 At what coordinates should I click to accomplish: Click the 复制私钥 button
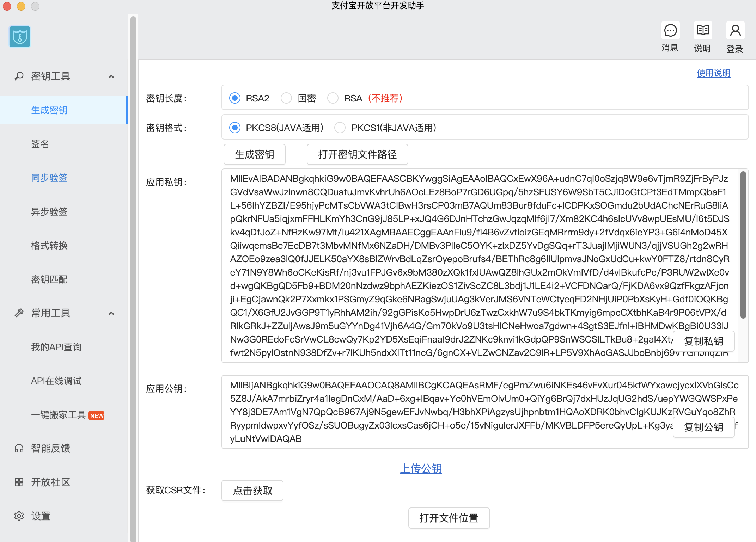pos(704,341)
